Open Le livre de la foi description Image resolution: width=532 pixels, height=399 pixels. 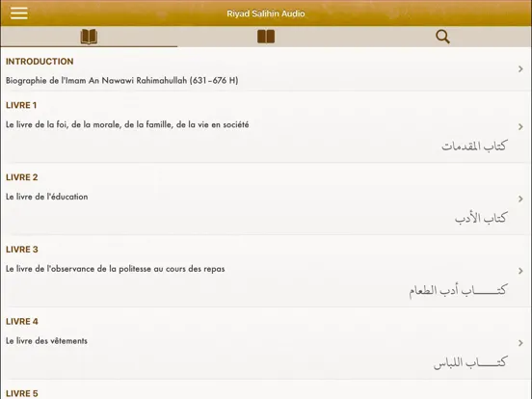127,125
